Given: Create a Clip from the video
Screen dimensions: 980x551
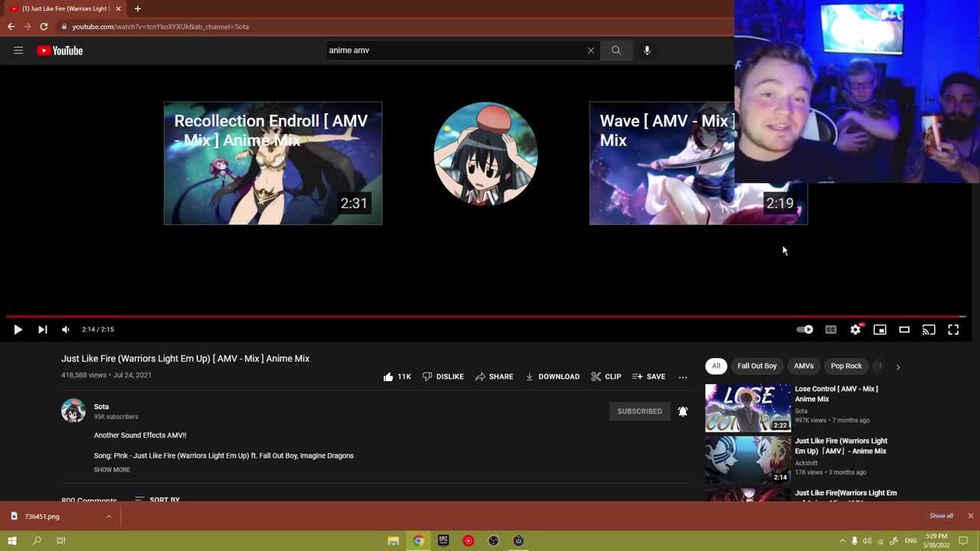Looking at the screenshot, I should 606,377.
